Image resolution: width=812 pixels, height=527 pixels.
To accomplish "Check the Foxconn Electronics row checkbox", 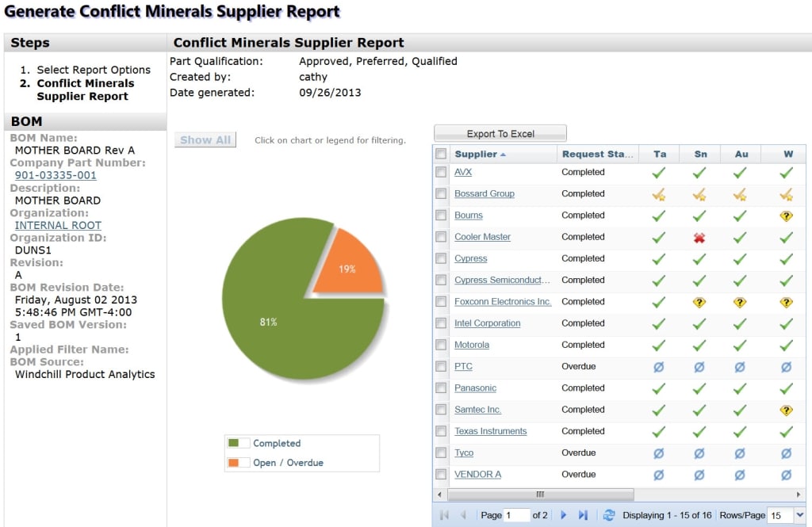I will coord(441,301).
